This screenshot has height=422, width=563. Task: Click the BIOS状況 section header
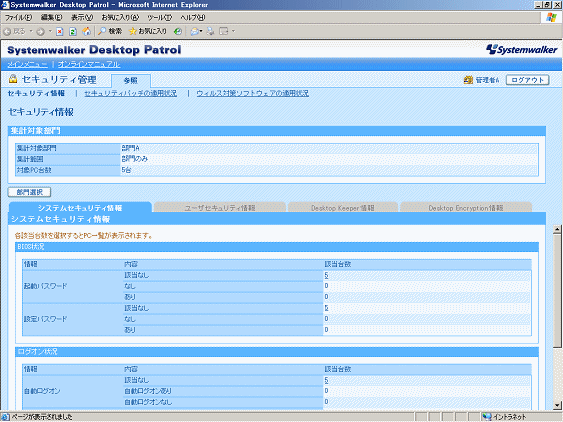[x=277, y=247]
